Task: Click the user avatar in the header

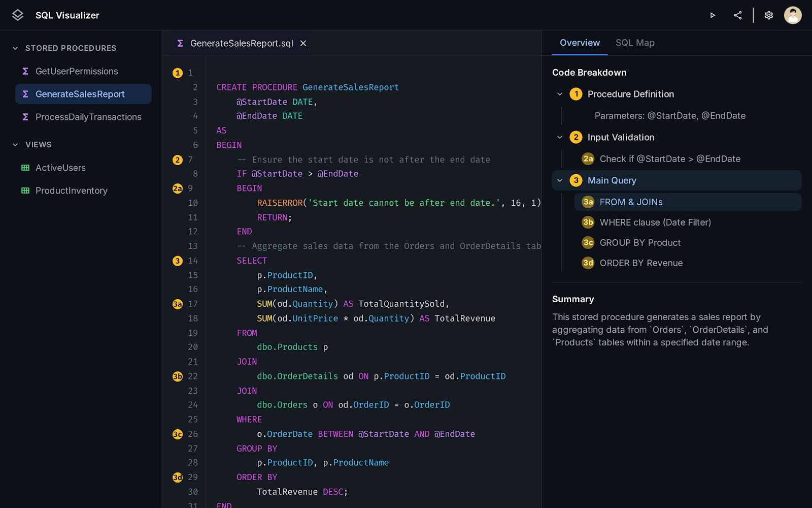Action: [793, 15]
